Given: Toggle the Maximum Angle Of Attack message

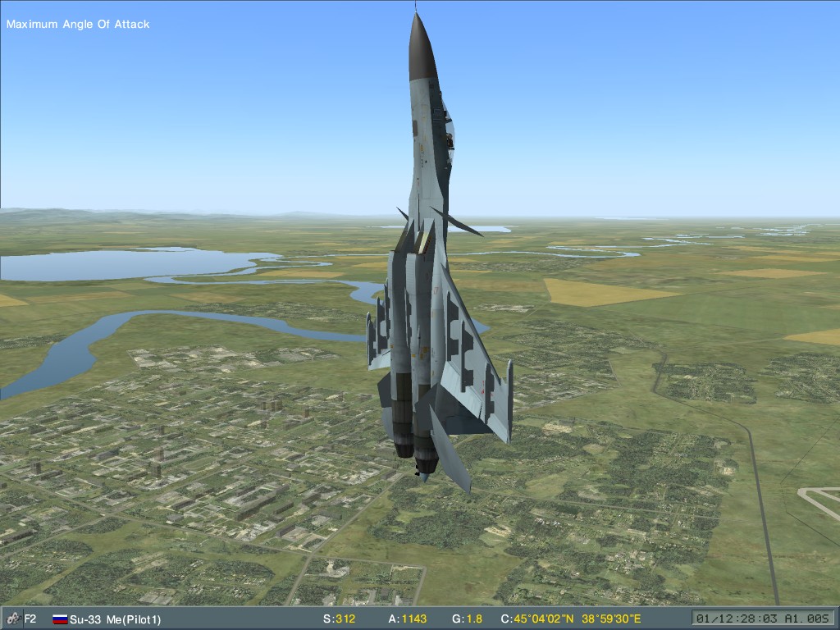Looking at the screenshot, I should [78, 25].
